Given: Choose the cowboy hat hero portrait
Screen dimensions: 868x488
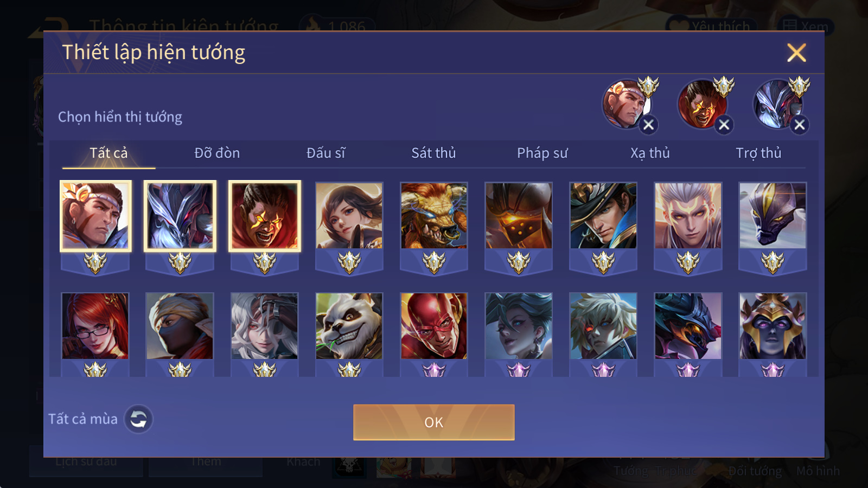Looking at the screenshot, I should coord(603,215).
